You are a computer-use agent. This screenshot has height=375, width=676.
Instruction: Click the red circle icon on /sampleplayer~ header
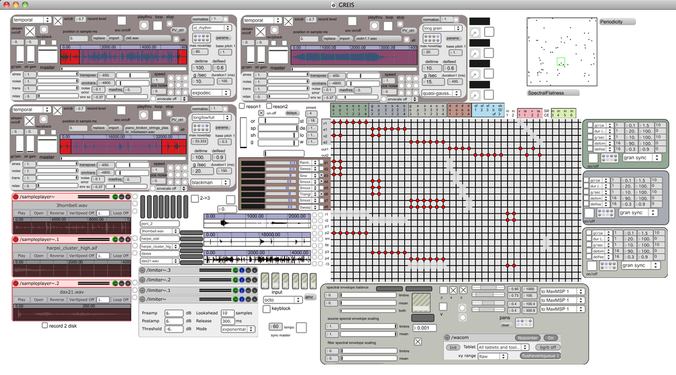[x=16, y=197]
